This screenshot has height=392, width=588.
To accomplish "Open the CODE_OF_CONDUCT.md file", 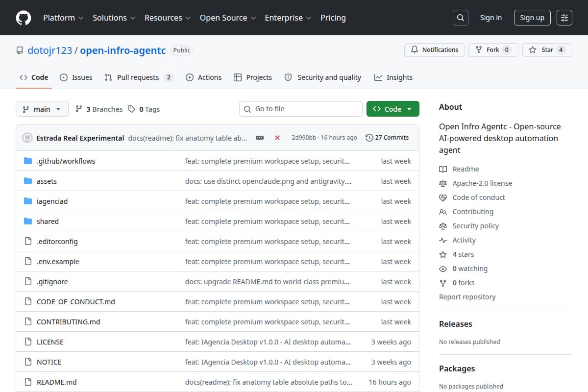I will (76, 302).
